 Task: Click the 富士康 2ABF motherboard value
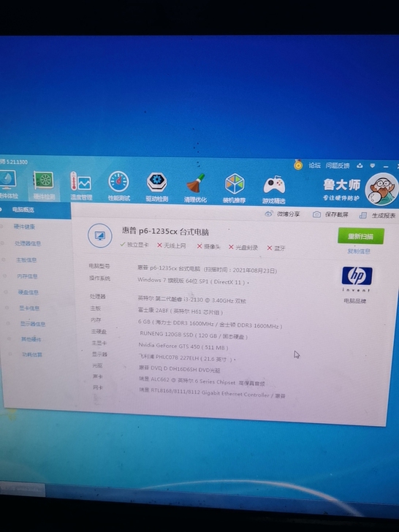pyautogui.click(x=180, y=311)
